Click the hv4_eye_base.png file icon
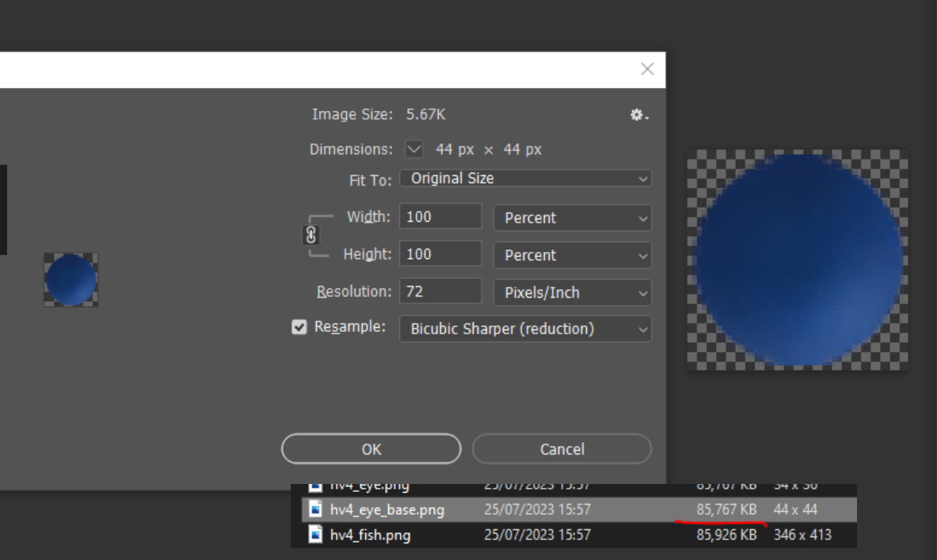 (314, 510)
